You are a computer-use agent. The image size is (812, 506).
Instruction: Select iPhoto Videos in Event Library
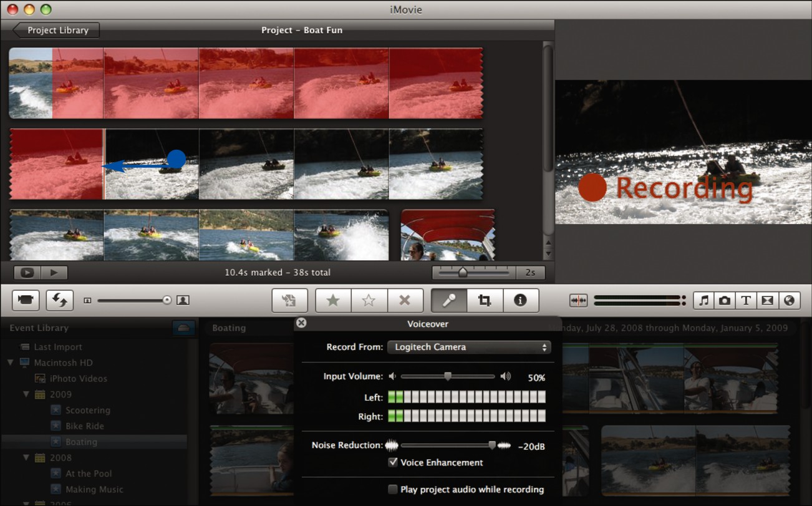tap(79, 379)
